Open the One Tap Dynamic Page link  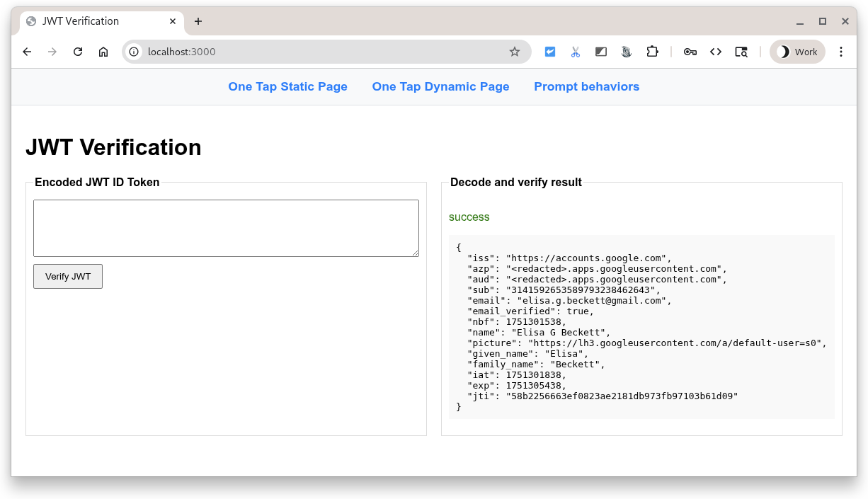click(x=440, y=86)
